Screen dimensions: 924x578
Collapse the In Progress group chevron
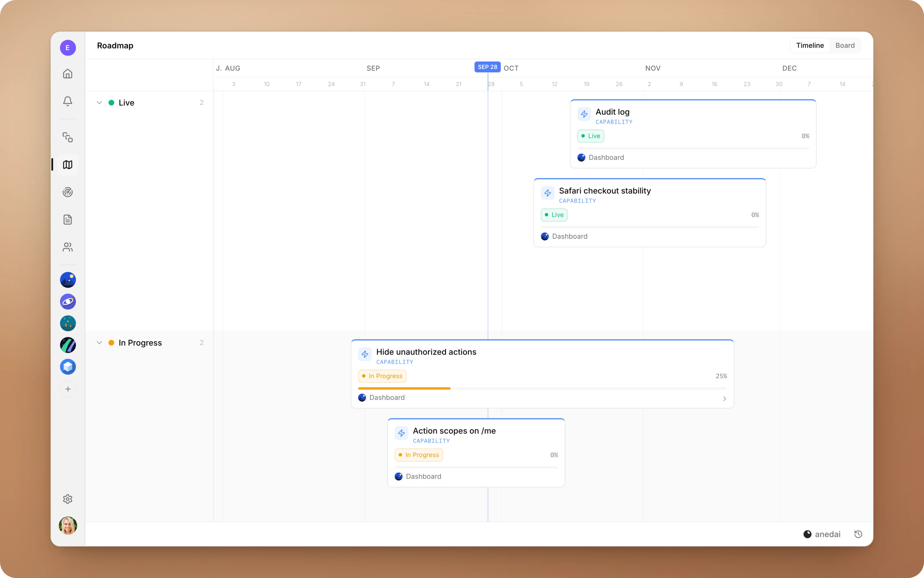click(x=99, y=342)
